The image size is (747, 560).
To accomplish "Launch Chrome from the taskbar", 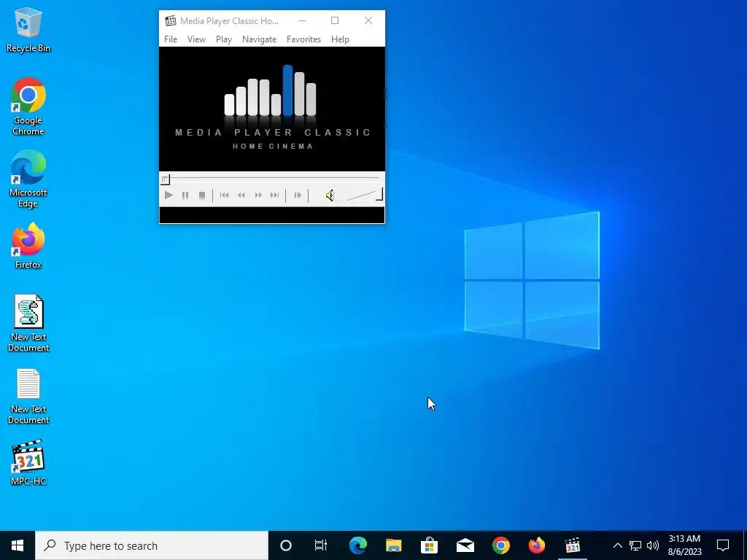I will pyautogui.click(x=500, y=545).
